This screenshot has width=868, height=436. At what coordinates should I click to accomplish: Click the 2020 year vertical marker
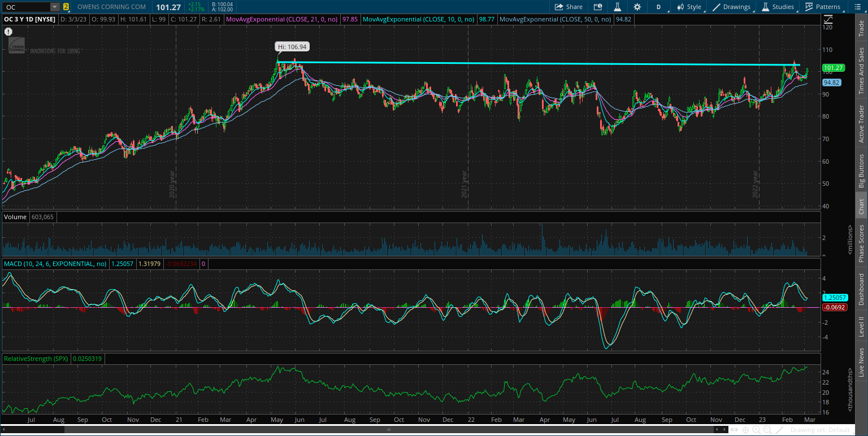tap(172, 184)
